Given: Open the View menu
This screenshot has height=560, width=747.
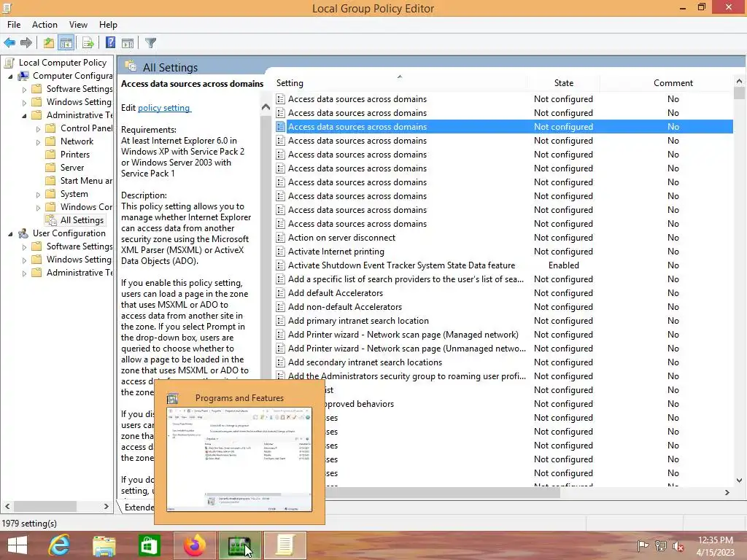Looking at the screenshot, I should (x=78, y=25).
